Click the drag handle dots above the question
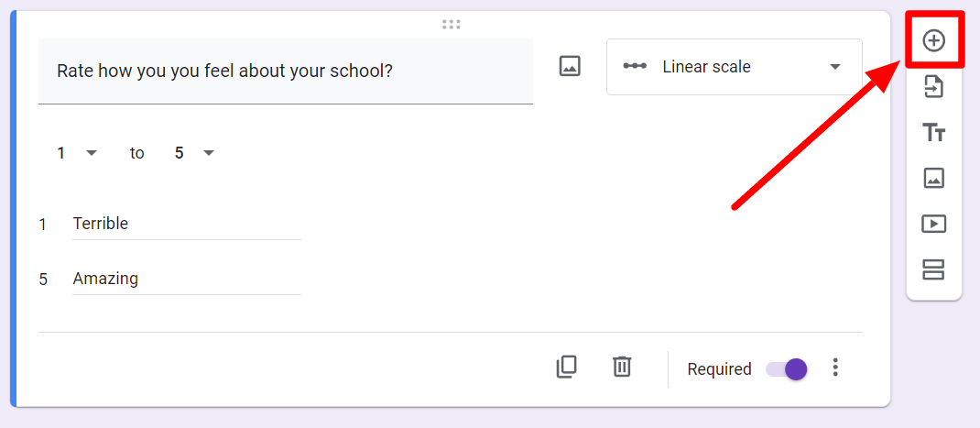Screen dimensions: 980x428 pyautogui.click(x=452, y=25)
